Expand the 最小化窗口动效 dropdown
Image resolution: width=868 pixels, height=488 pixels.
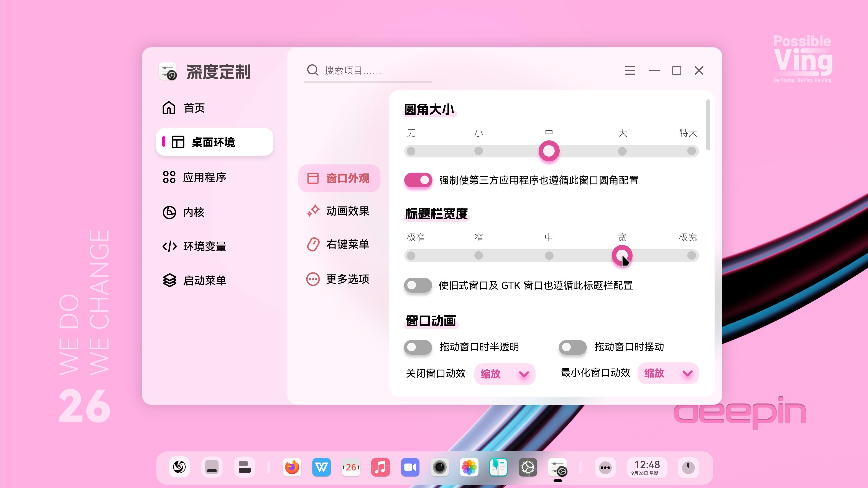click(668, 373)
